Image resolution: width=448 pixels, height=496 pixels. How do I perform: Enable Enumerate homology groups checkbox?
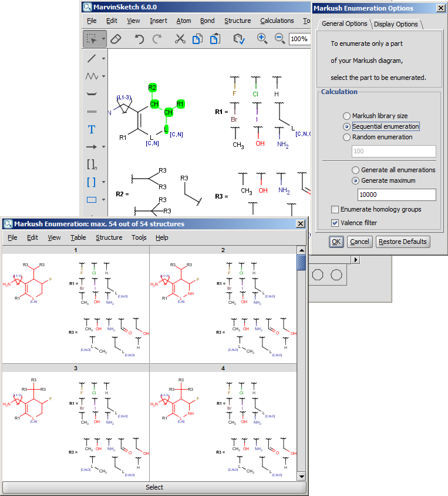335,209
